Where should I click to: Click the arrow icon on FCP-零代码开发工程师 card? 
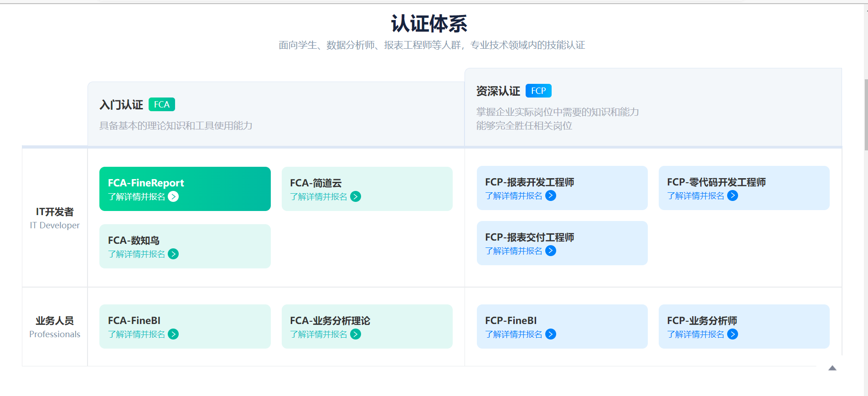[733, 195]
